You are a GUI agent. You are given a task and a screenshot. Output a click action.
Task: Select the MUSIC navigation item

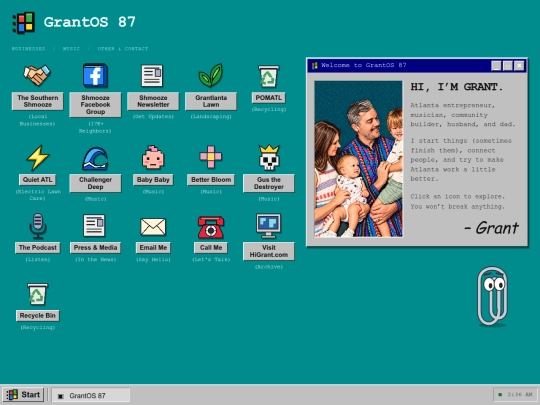coord(71,49)
